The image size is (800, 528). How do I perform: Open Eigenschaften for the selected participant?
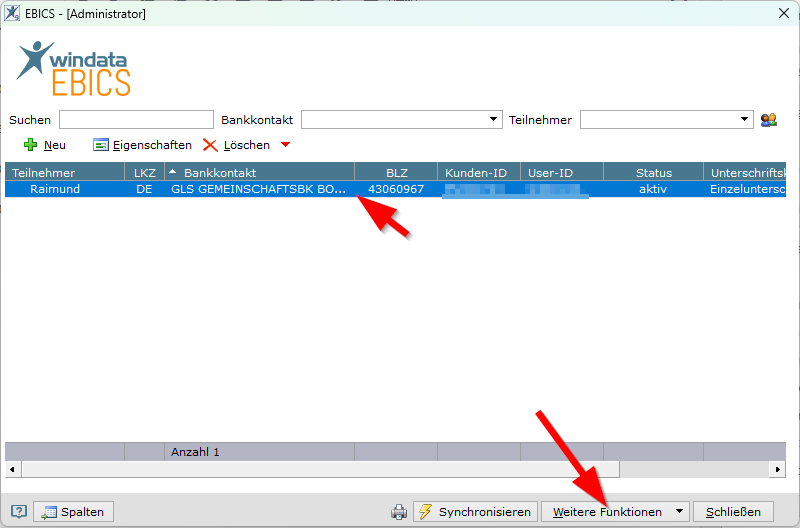click(142, 145)
